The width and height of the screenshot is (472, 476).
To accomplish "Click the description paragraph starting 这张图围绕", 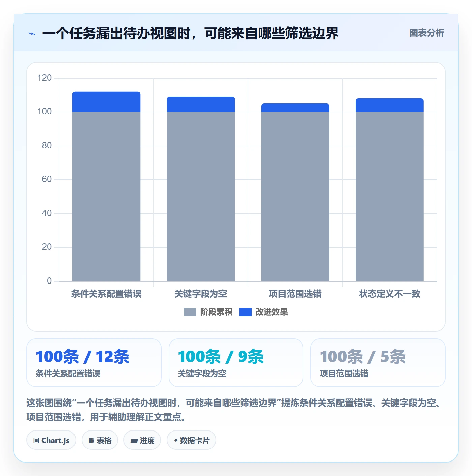I will 234,410.
